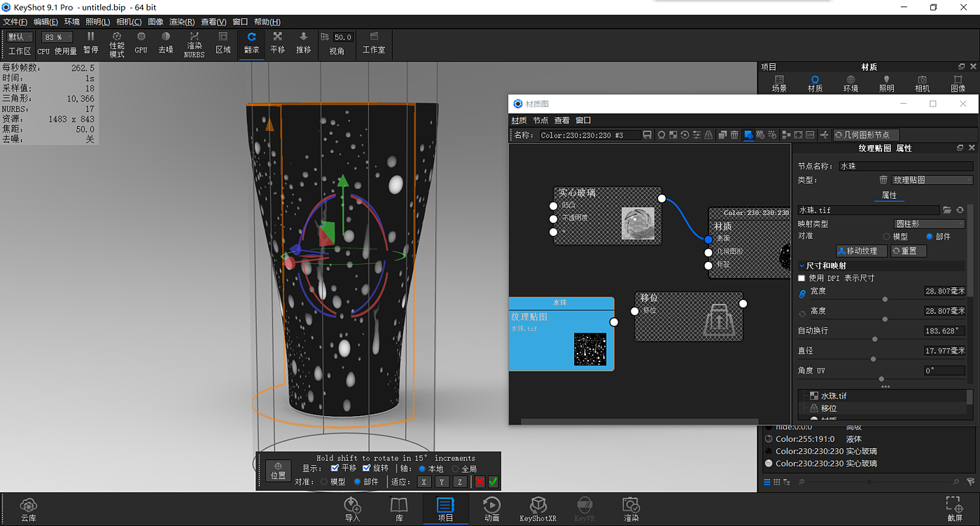Click the 宽度 width slider
Screen dimensions: 980x526
pos(885,299)
